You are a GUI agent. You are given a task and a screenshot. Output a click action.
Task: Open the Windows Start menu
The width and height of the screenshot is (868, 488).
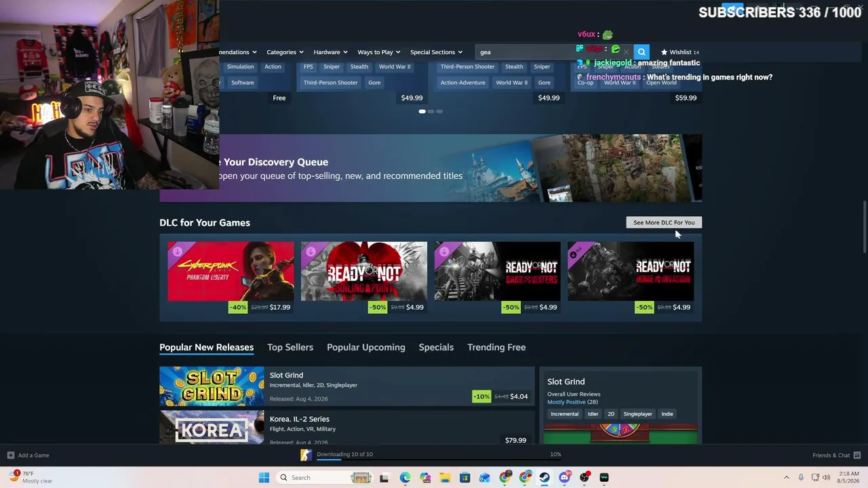(x=264, y=478)
